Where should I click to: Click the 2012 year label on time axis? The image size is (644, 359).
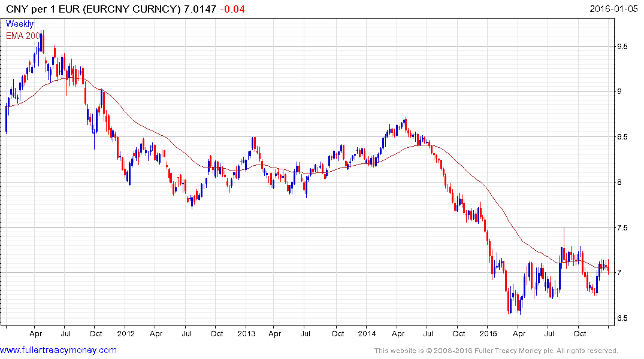click(x=126, y=333)
